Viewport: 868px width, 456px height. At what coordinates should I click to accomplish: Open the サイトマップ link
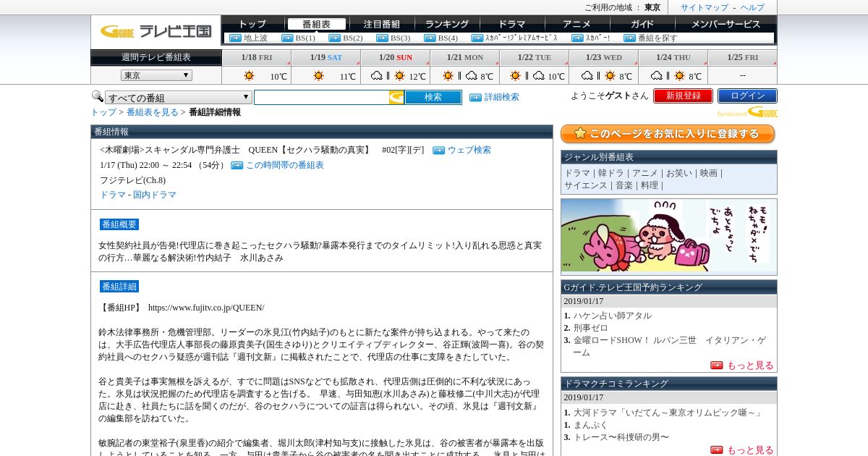tap(704, 7)
